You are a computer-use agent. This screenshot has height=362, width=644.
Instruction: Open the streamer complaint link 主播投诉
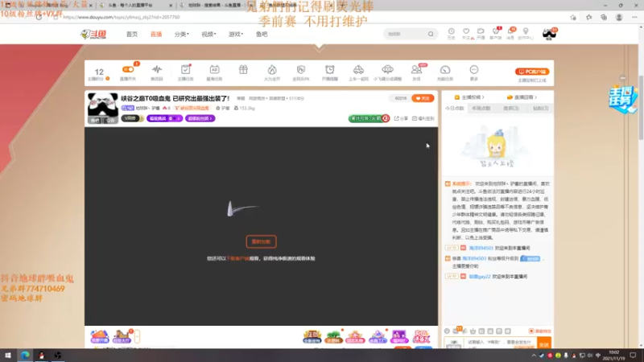point(469,97)
